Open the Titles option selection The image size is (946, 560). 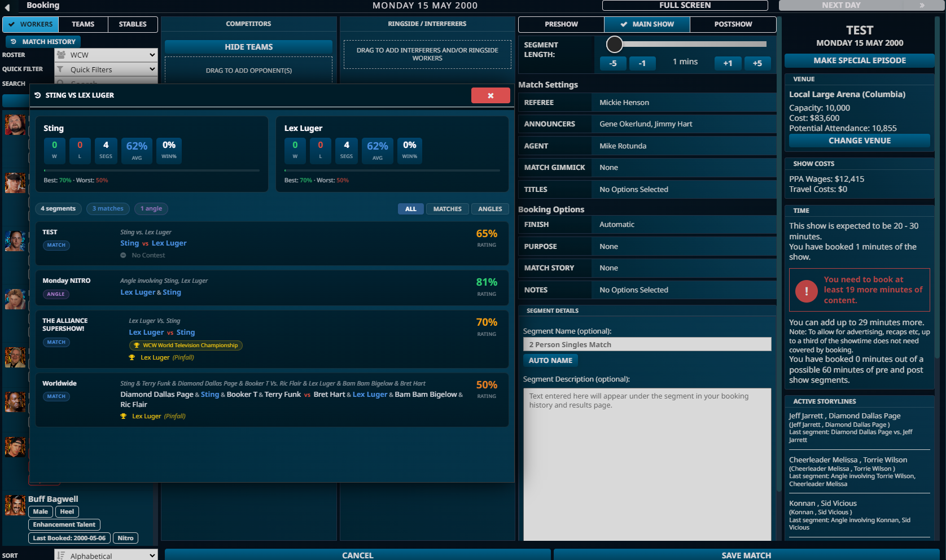pyautogui.click(x=684, y=190)
